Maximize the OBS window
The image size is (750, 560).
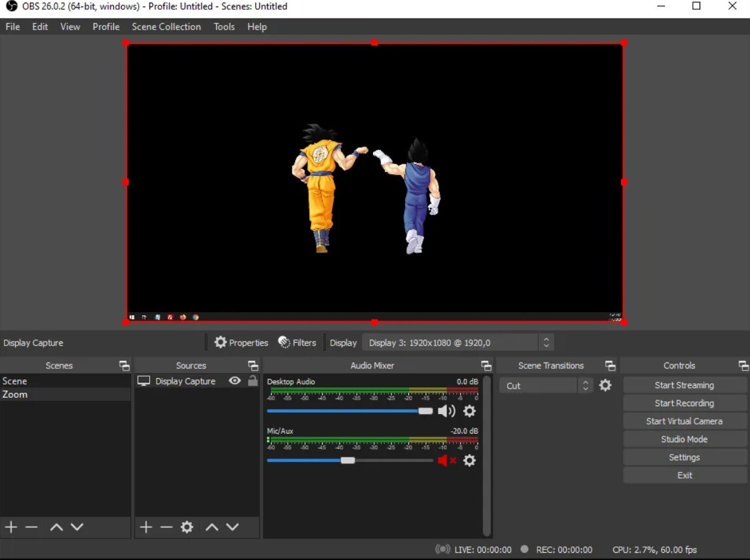(696, 7)
